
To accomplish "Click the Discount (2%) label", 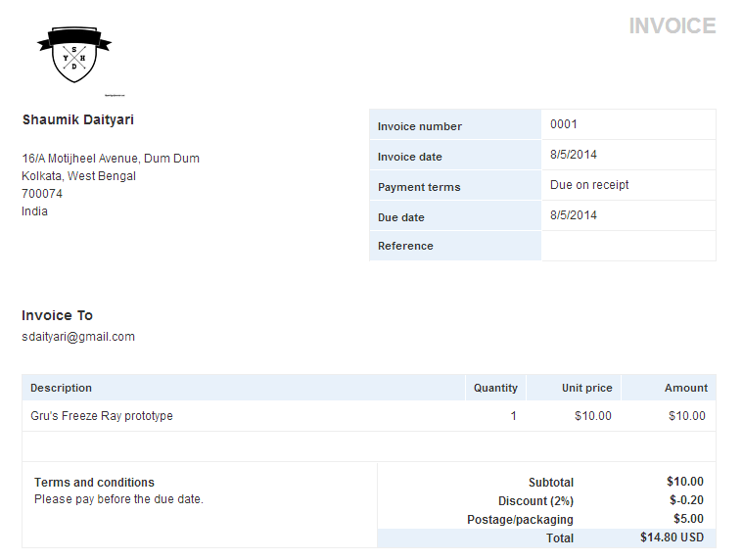I will pos(535,501).
